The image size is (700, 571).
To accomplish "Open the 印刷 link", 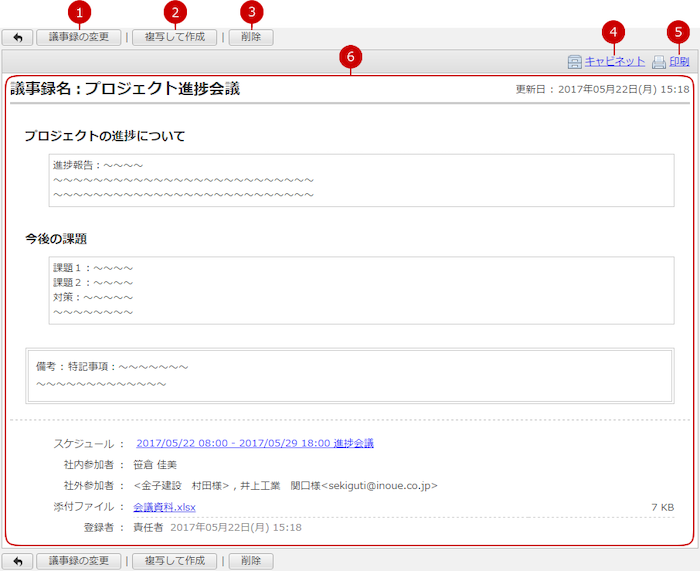I will 679,62.
